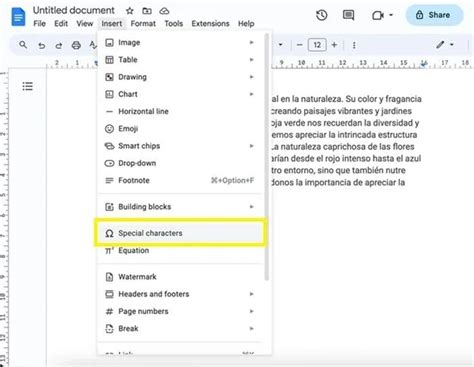Open the File menu

(39, 24)
